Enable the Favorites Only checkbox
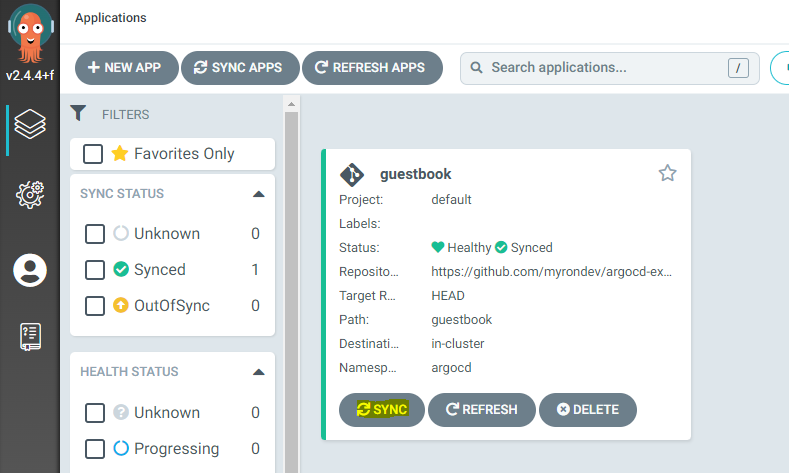 point(93,154)
